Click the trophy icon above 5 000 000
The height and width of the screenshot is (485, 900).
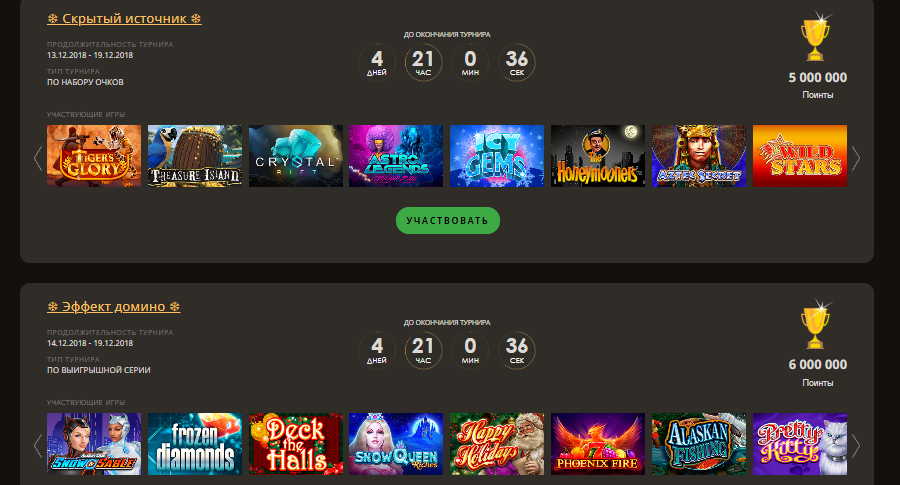pos(816,37)
